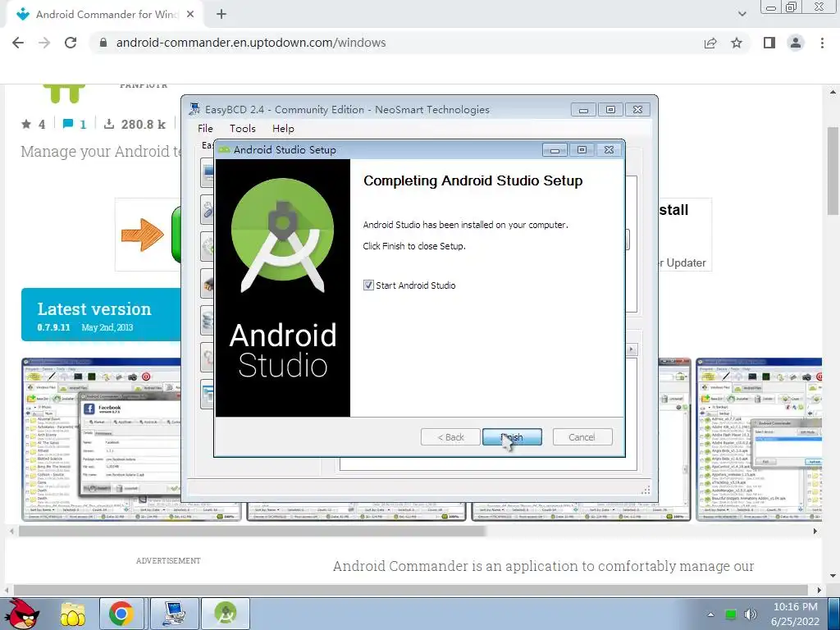
Task: Open the folder icon in taskbar
Action: pos(72,614)
